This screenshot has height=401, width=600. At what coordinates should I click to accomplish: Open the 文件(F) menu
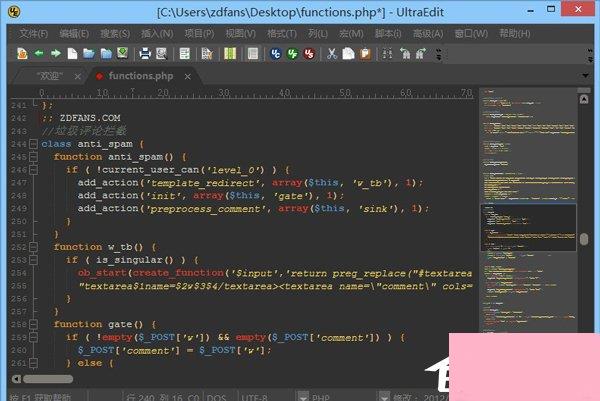pyautogui.click(x=34, y=34)
